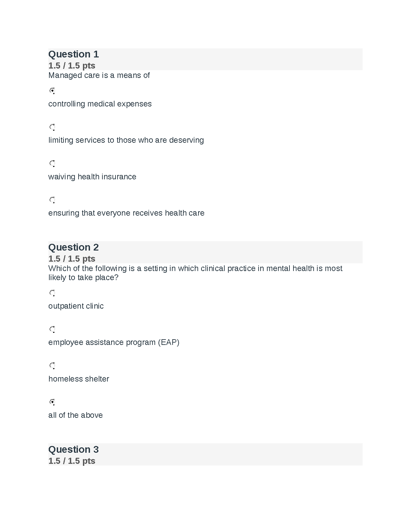Select the radio button above 'ensuring that everyone receives health care'
The height and width of the screenshot is (532, 411).
[x=52, y=200]
